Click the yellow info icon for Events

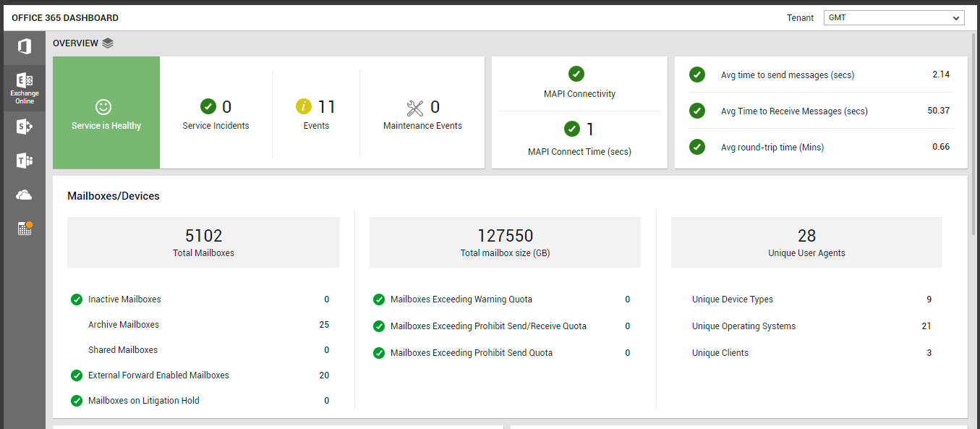click(304, 107)
